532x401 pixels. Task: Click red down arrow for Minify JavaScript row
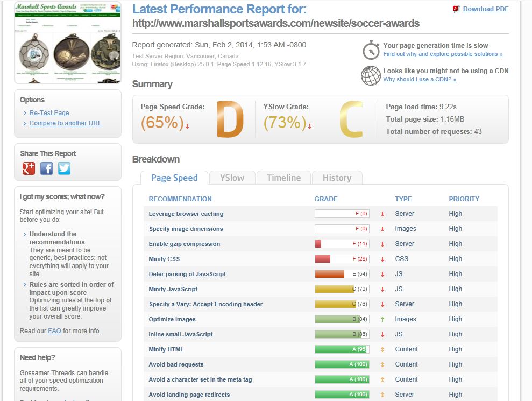[x=382, y=289]
